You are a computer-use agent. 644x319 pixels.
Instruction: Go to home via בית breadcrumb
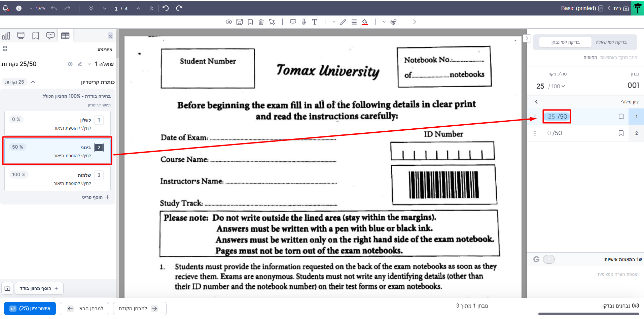[x=621, y=8]
